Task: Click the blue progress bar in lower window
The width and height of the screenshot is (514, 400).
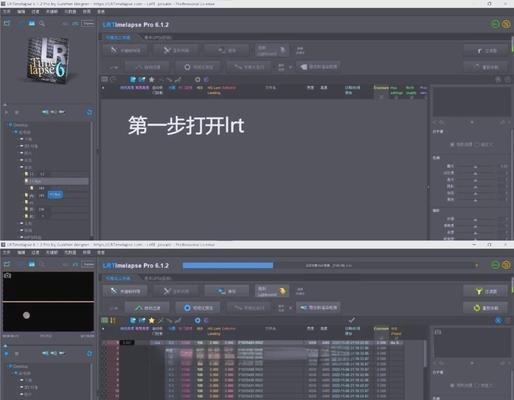Action: click(228, 265)
